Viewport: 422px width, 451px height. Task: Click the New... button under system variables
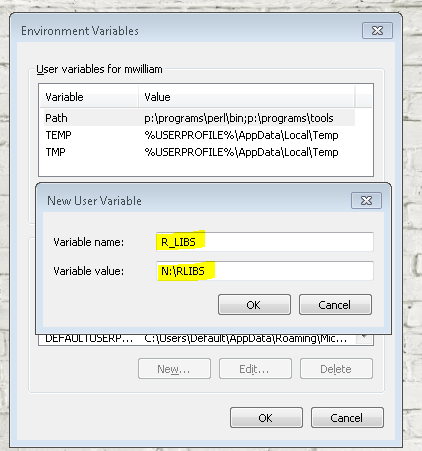pos(174,369)
